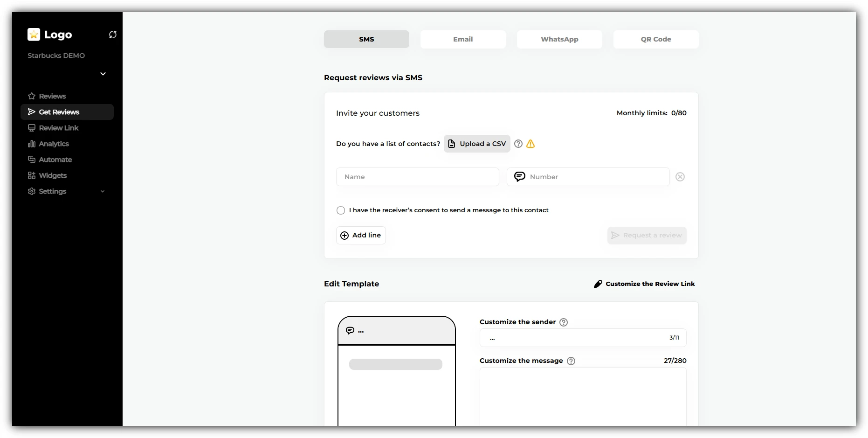Click the Customize the message help icon
The width and height of the screenshot is (868, 438).
pyautogui.click(x=571, y=361)
